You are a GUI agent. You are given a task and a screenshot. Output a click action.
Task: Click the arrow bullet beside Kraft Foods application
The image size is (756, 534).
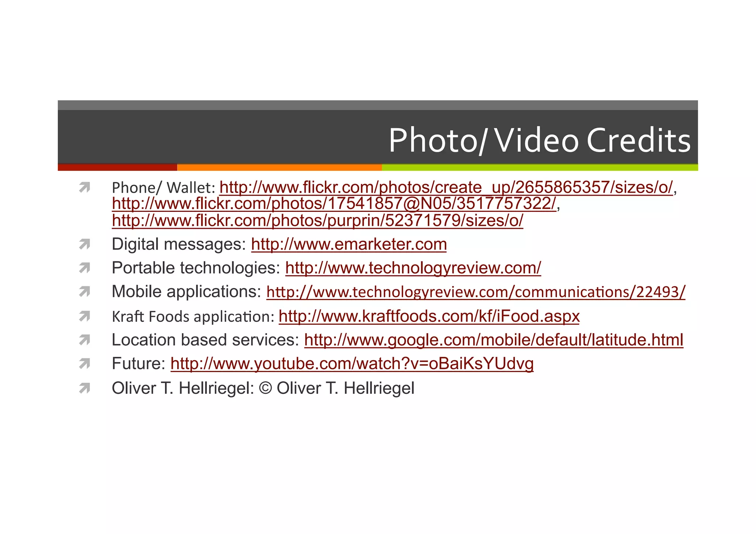85,316
